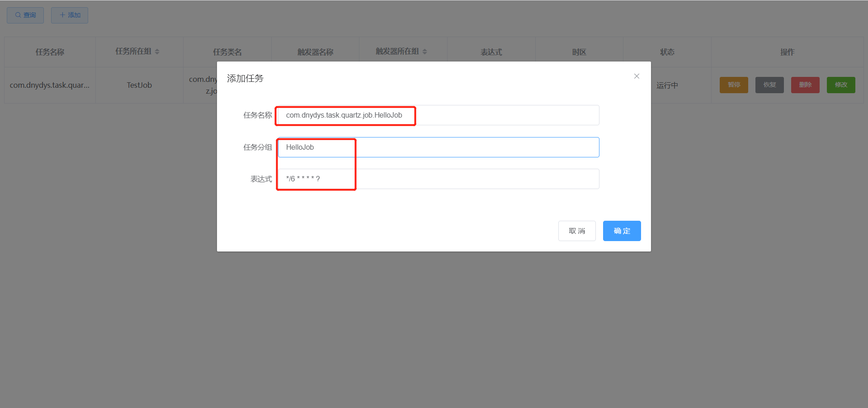The image size is (868, 408).
Task: Select the 状态 column header
Action: tap(667, 52)
